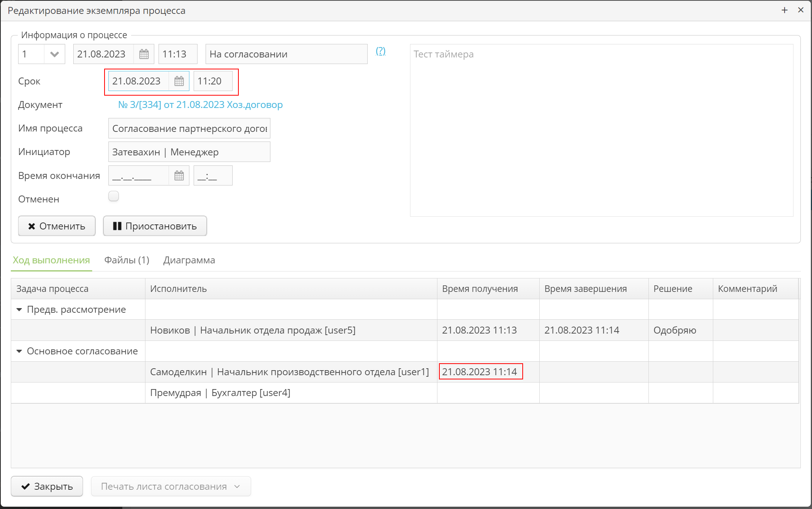Image resolution: width=812 pixels, height=509 pixels.
Task: Open calendar picker for Время окончания
Action: (179, 176)
